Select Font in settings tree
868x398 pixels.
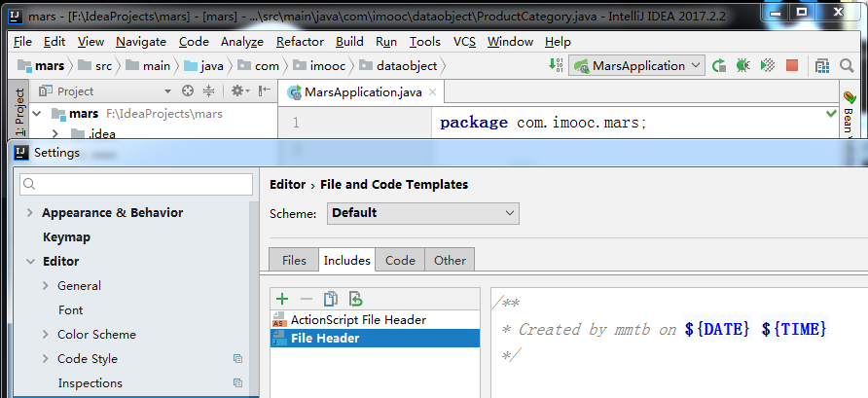70,310
